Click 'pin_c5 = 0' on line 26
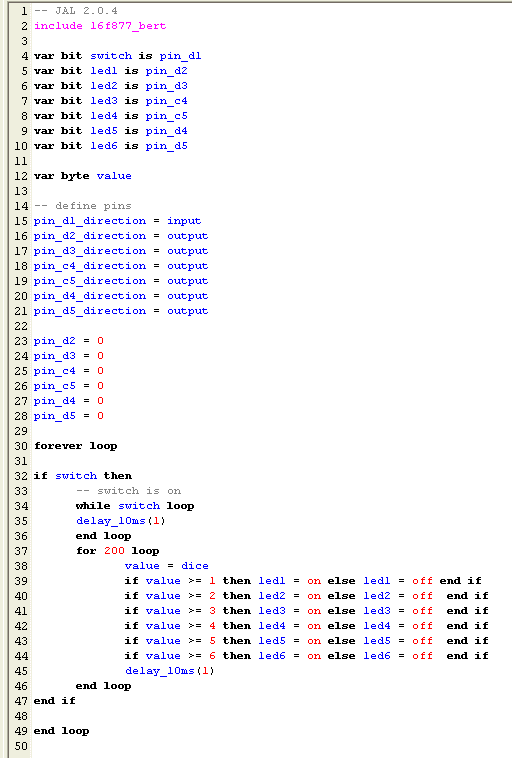Image resolution: width=512 pixels, height=758 pixels. click(x=69, y=386)
